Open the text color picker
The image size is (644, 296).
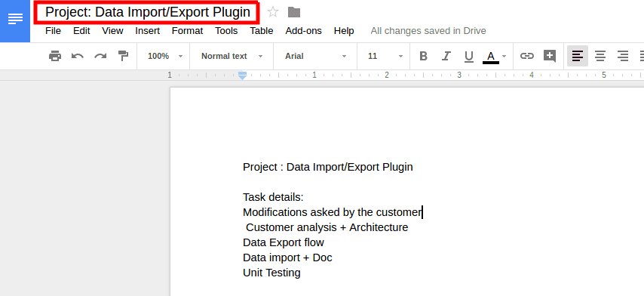[x=495, y=57]
